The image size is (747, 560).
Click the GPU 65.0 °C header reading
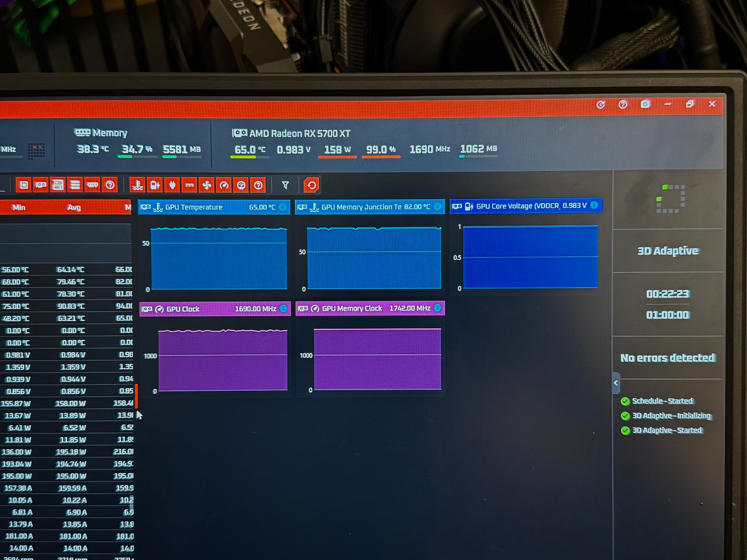pos(250,149)
